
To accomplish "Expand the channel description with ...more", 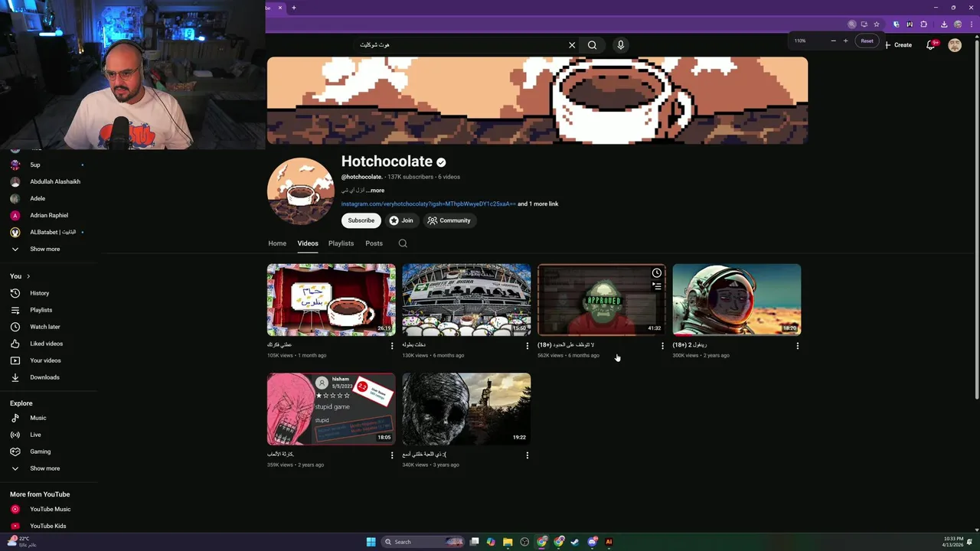I will point(375,191).
